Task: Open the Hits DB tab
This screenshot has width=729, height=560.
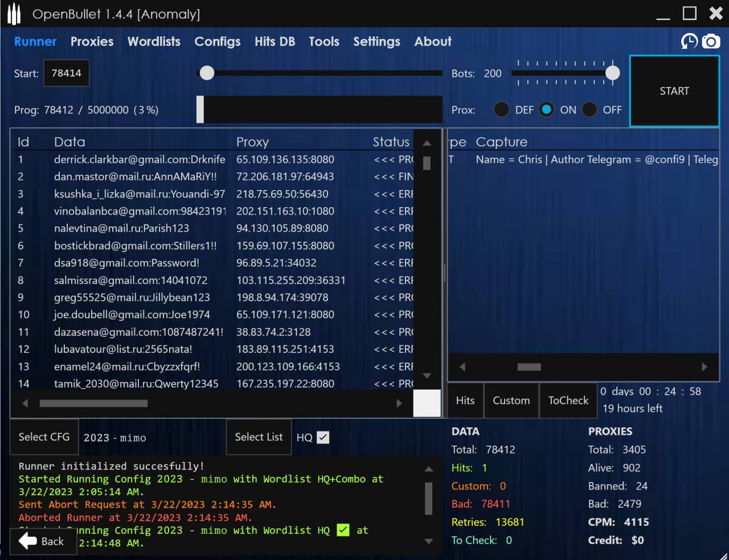Action: (x=275, y=42)
